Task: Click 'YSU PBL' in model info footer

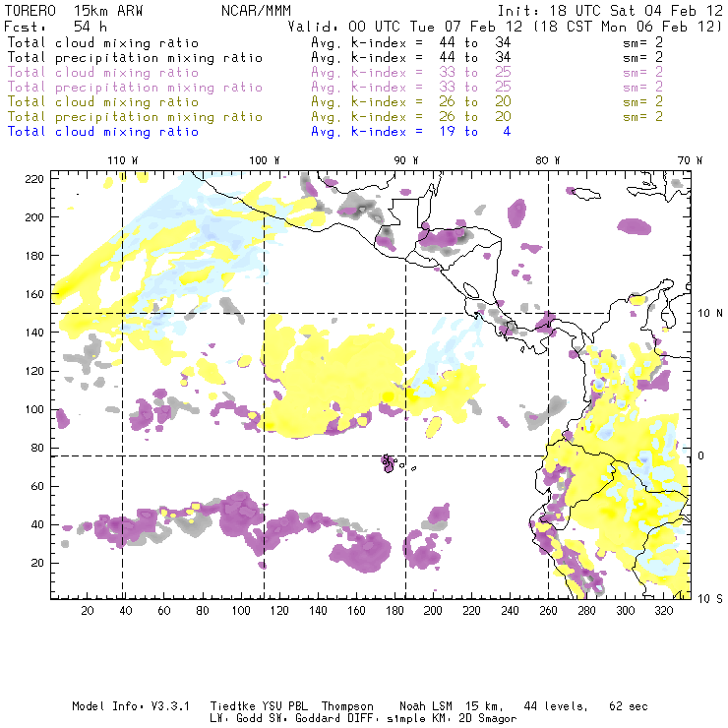Action: pos(284,706)
